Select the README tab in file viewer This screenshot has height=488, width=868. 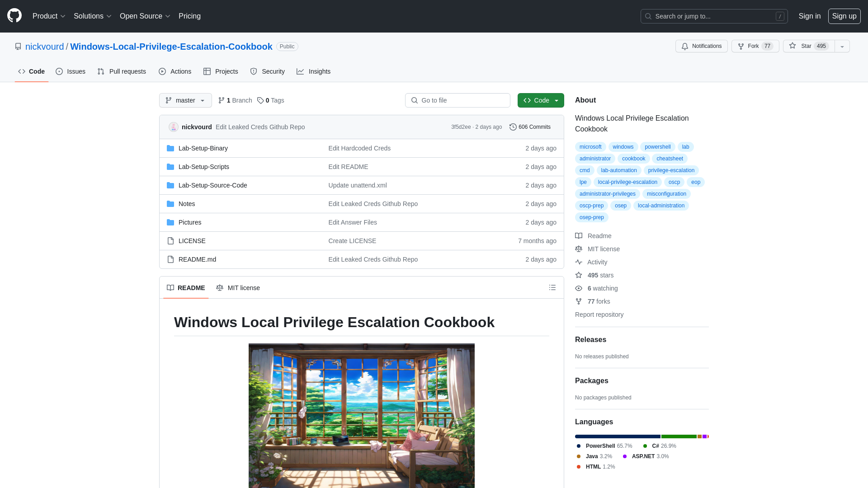coord(186,288)
